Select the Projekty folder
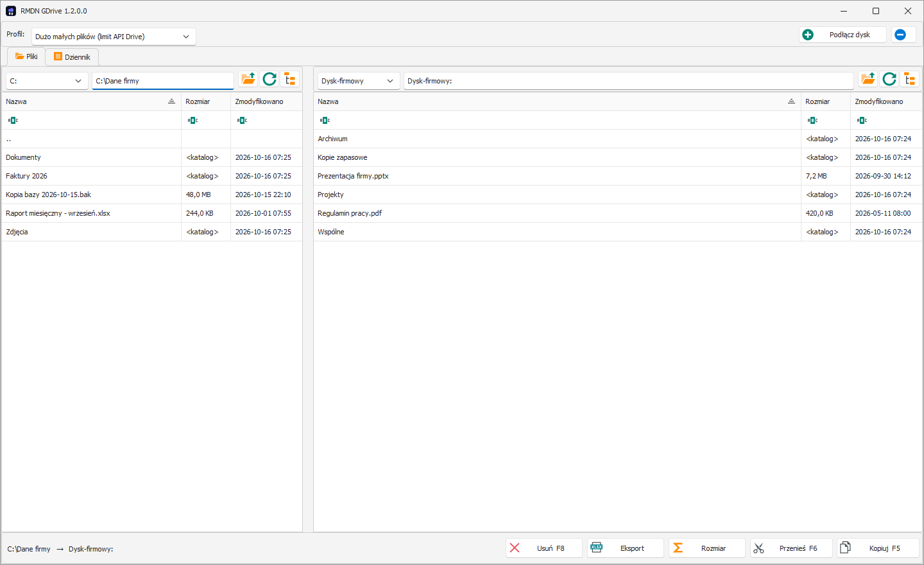The image size is (924, 565). [617, 195]
